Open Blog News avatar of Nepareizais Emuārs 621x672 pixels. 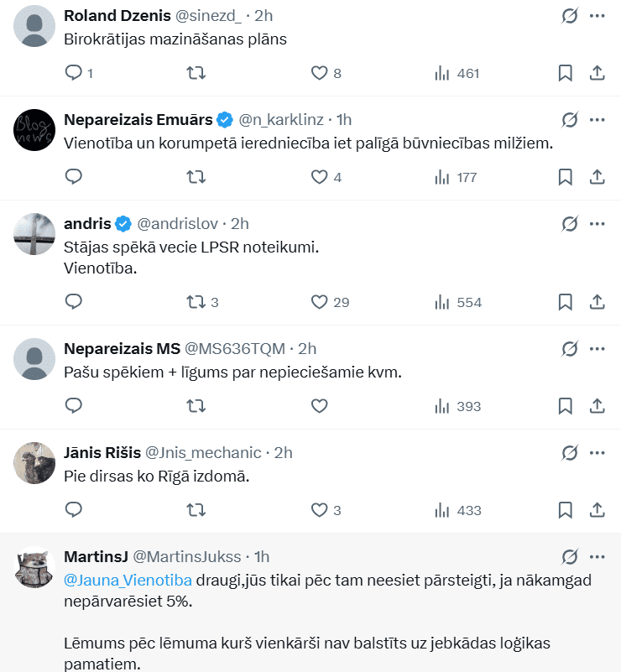pyautogui.click(x=35, y=130)
